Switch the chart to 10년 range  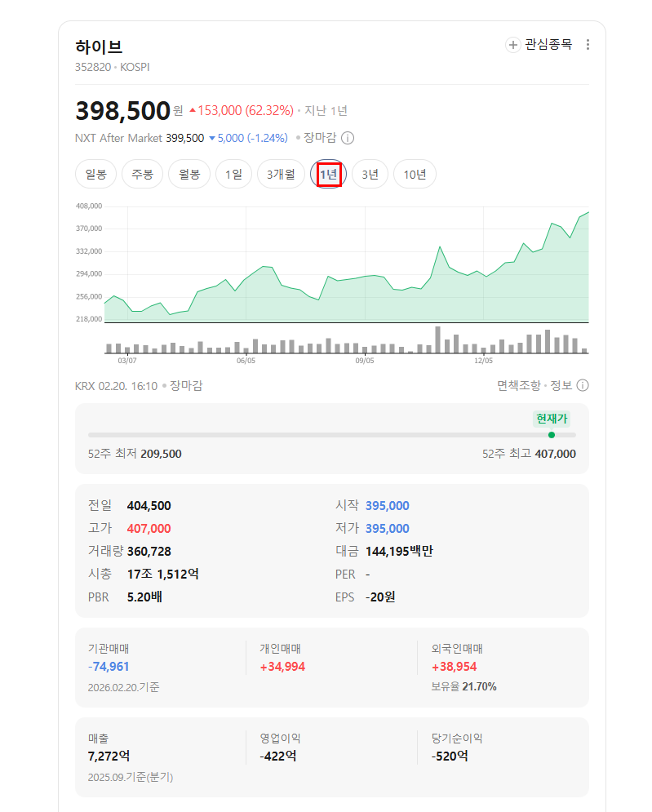click(x=415, y=174)
